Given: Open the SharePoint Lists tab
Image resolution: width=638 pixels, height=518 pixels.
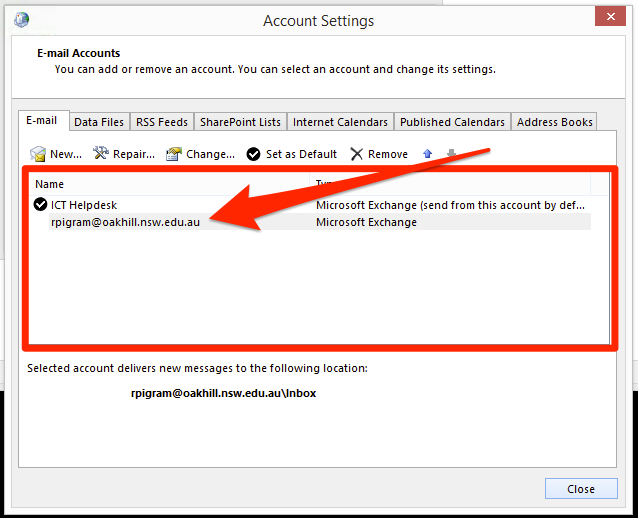Looking at the screenshot, I should (240, 122).
